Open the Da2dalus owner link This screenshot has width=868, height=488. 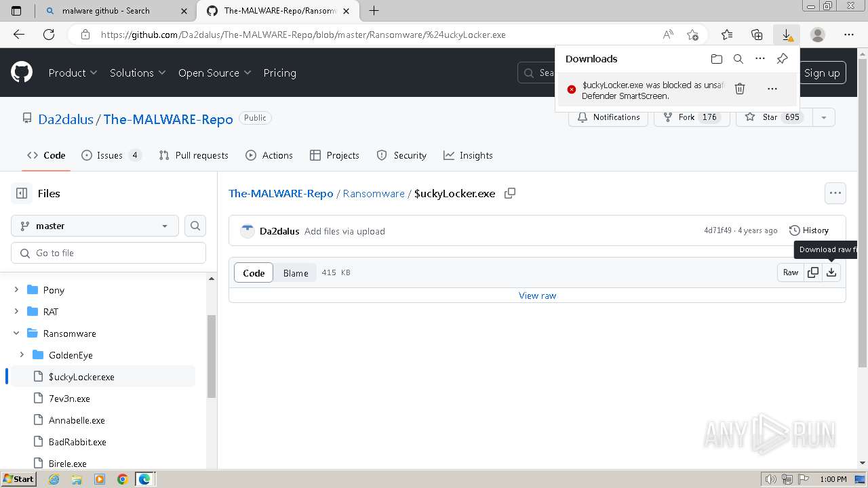[x=66, y=119]
